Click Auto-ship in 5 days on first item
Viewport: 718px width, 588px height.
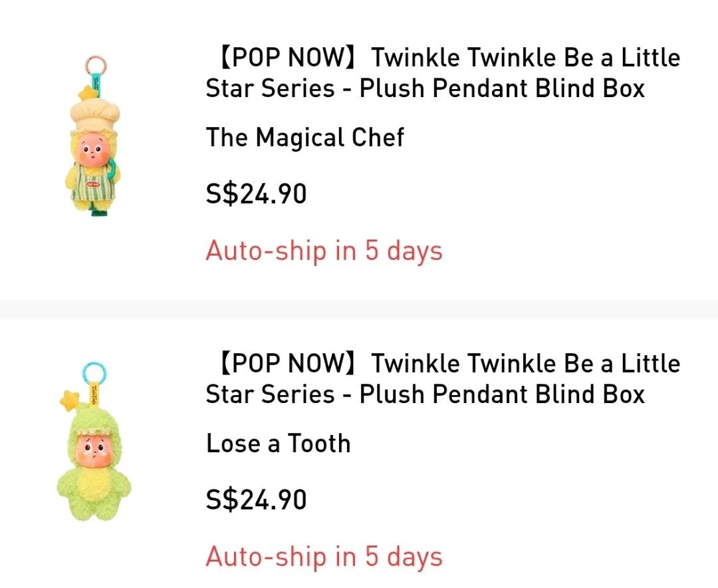[325, 251]
